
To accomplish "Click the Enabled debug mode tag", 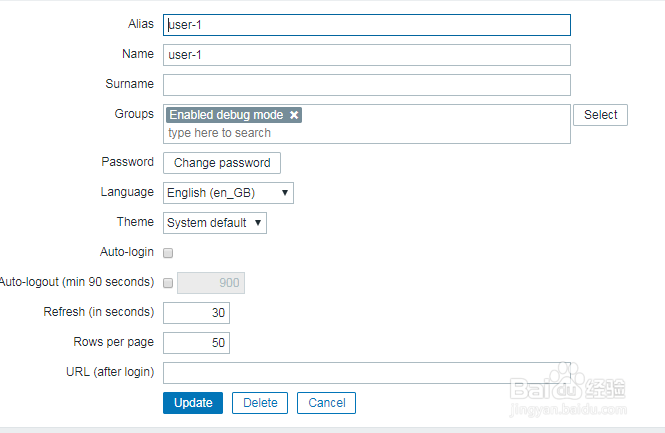I will tap(226, 115).
